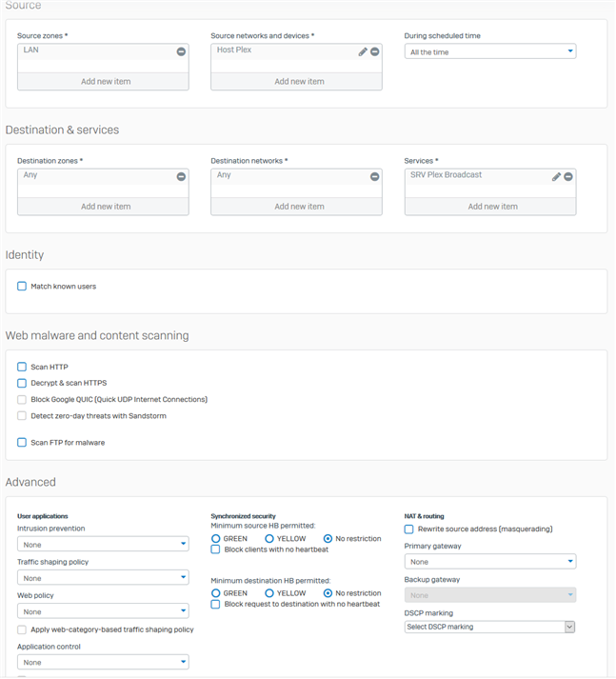Remove SRV Plex Broadcast service
Viewport: 616px width, 679px height.
(x=568, y=176)
